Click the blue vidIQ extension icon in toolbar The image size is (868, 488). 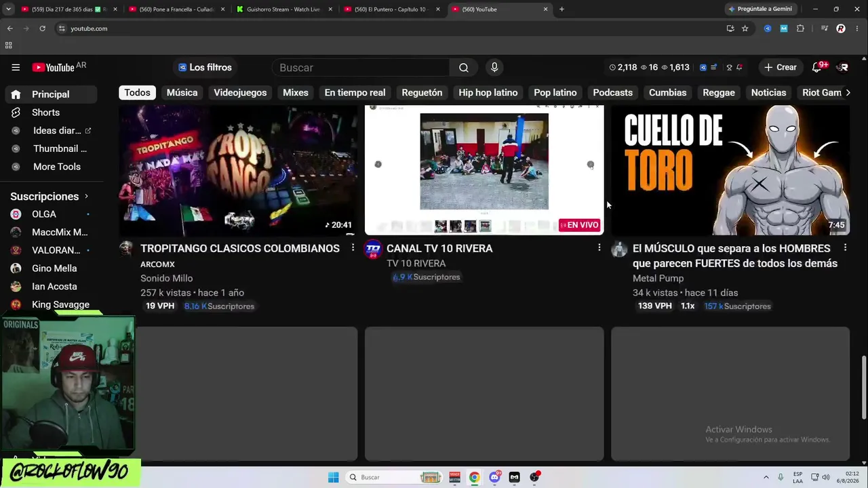tap(768, 28)
